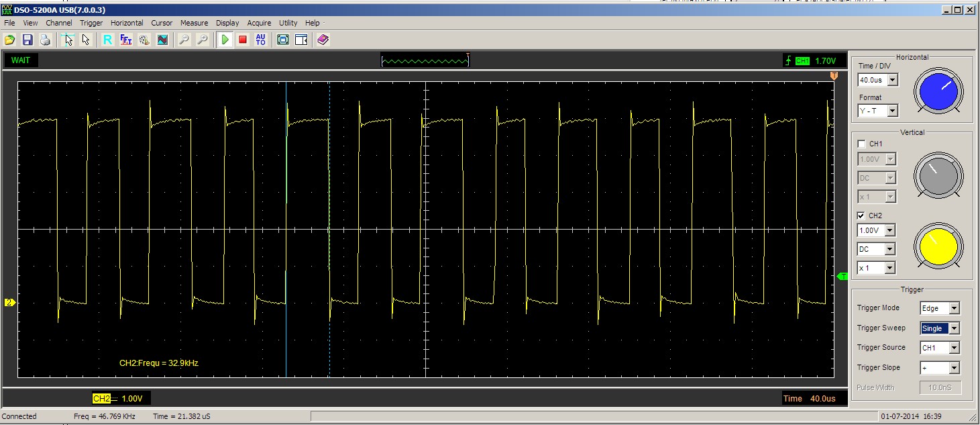The width and height of the screenshot is (980, 425).
Task: Click the cyan R toolbar icon
Action: [x=107, y=40]
